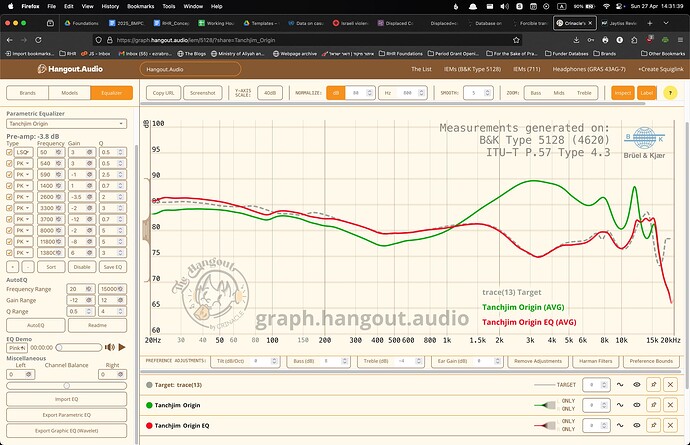Click the AutoEQ button

point(36,325)
